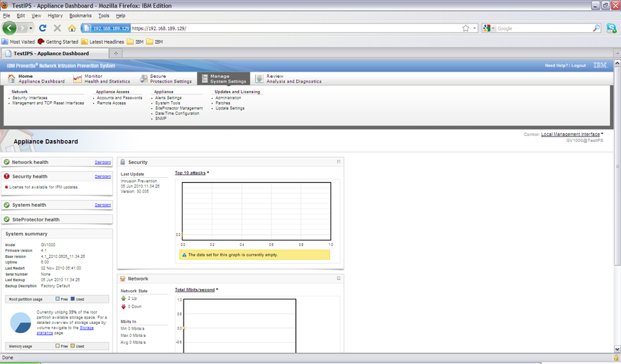This screenshot has width=621, height=364.
Task: Open the Bookmarks menu
Action: (x=81, y=15)
